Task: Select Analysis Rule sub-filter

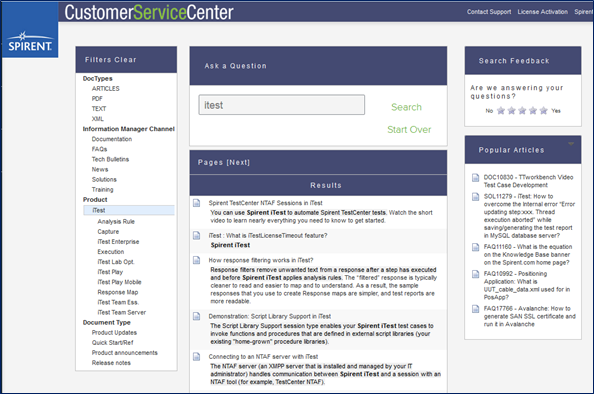Action: (116, 222)
